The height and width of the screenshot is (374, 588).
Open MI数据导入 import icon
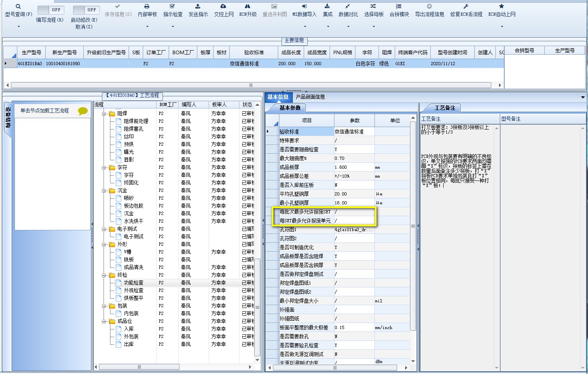point(304,7)
